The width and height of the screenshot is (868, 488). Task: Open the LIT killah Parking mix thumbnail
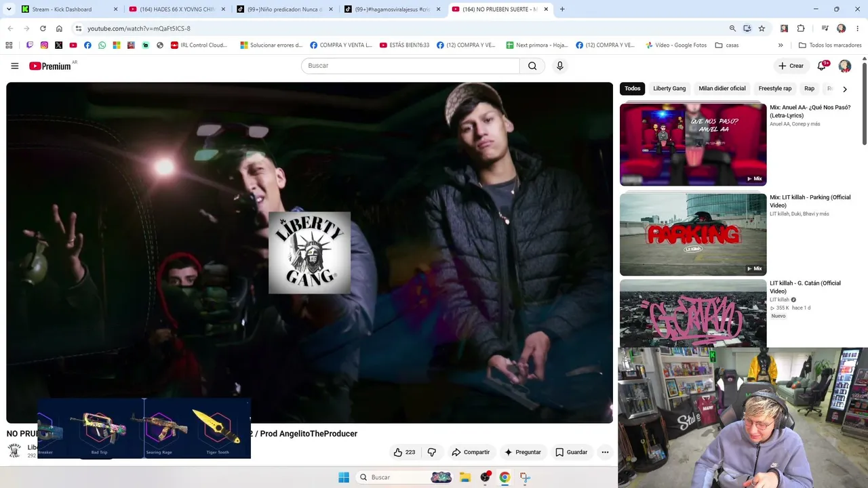tap(693, 235)
